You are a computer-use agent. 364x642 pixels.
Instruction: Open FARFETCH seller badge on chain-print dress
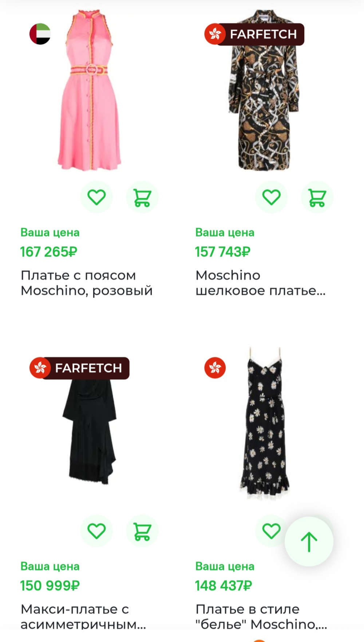pyautogui.click(x=254, y=35)
